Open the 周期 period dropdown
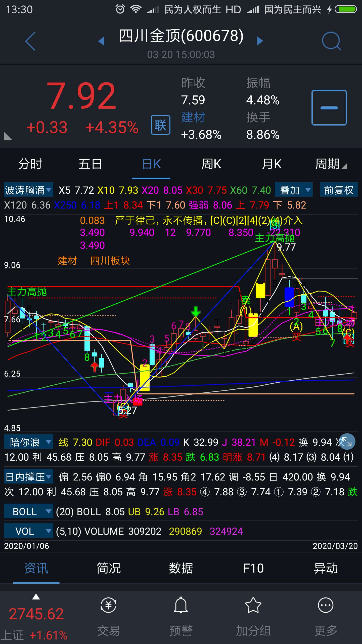This screenshot has height=644, width=362. [331, 164]
